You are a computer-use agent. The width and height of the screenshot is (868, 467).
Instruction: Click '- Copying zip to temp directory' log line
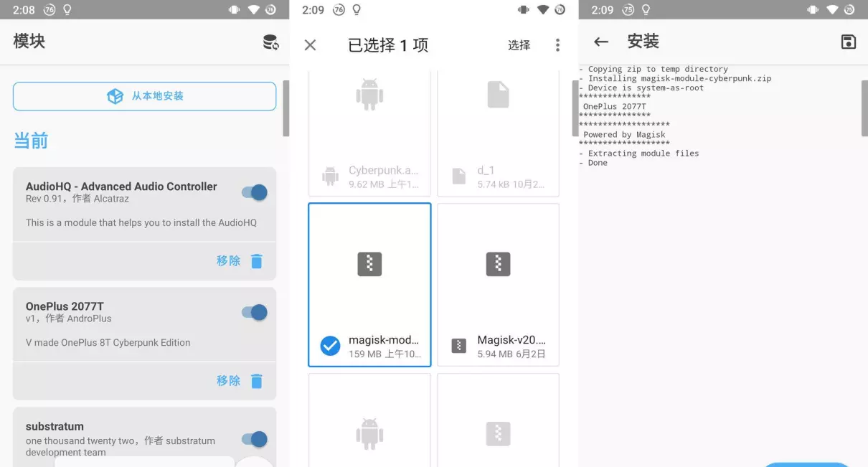click(x=654, y=69)
